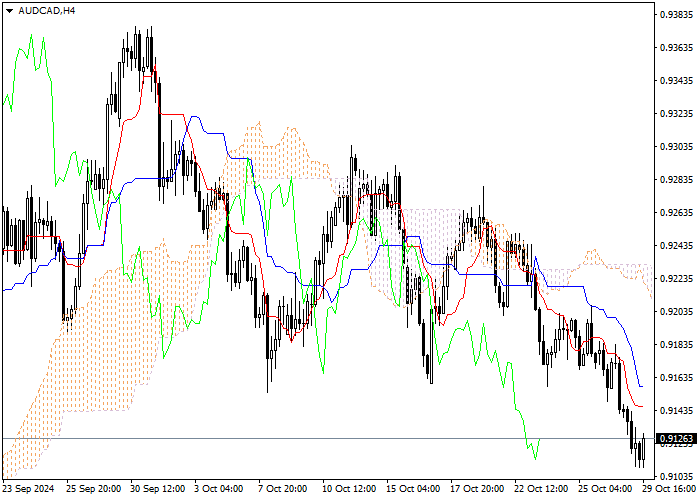Click price scale value 0.92235
The width and height of the screenshot is (700, 500).
(676, 279)
